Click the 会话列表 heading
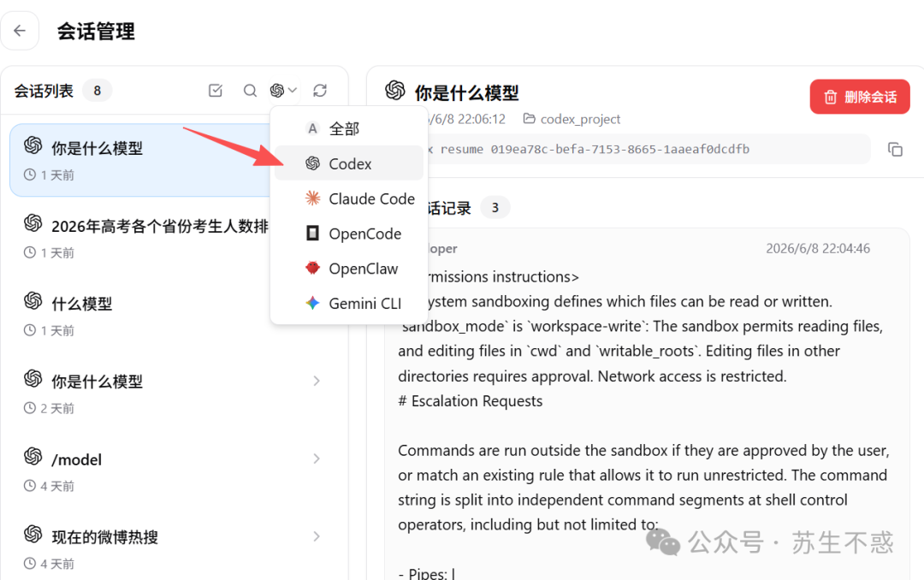This screenshot has height=580, width=924. 44,91
